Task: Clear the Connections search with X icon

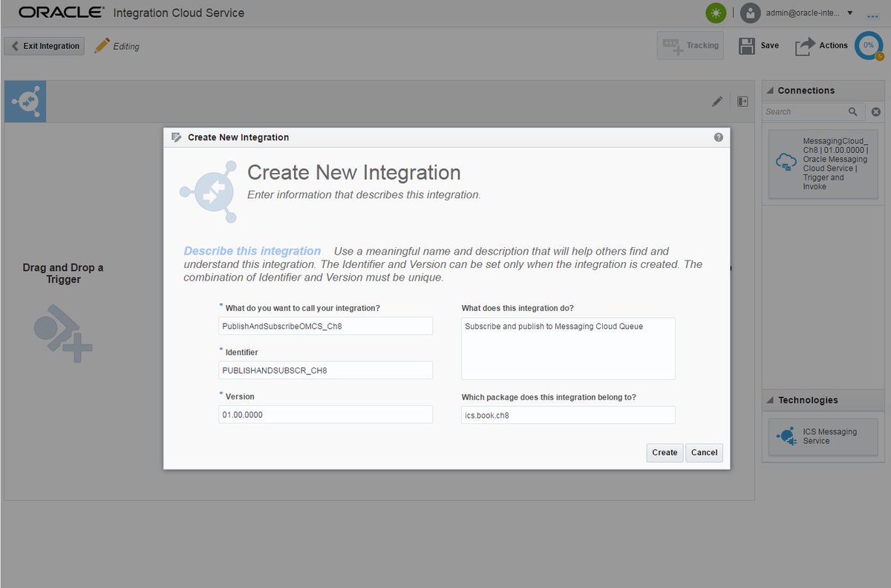Action: point(875,112)
